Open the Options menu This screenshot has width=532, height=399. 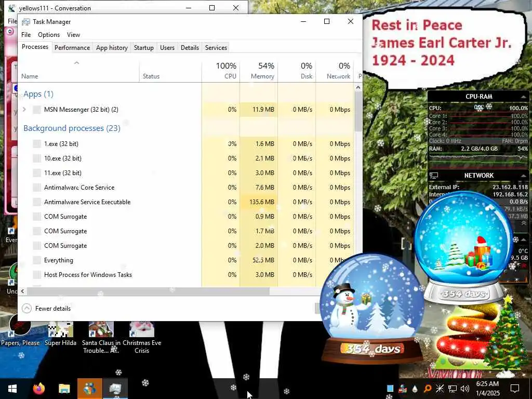49,35
